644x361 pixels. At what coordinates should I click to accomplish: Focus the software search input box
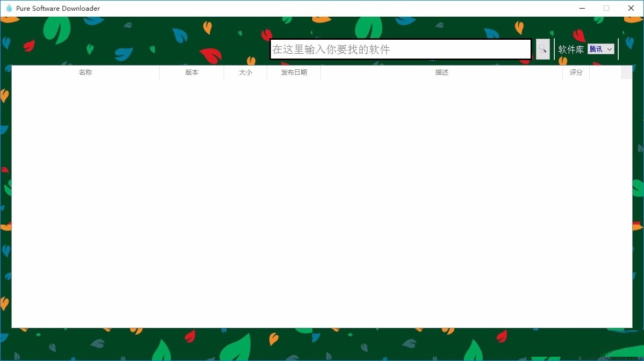[400, 49]
